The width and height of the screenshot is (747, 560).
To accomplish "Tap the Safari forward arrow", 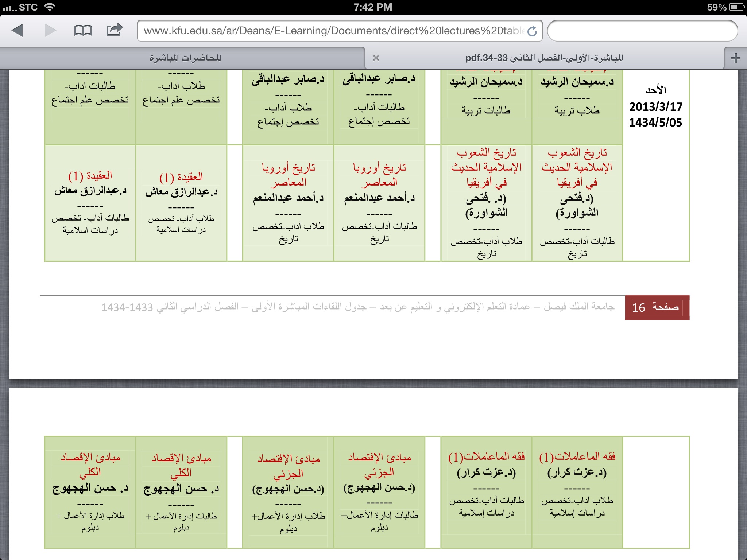I will (50, 30).
